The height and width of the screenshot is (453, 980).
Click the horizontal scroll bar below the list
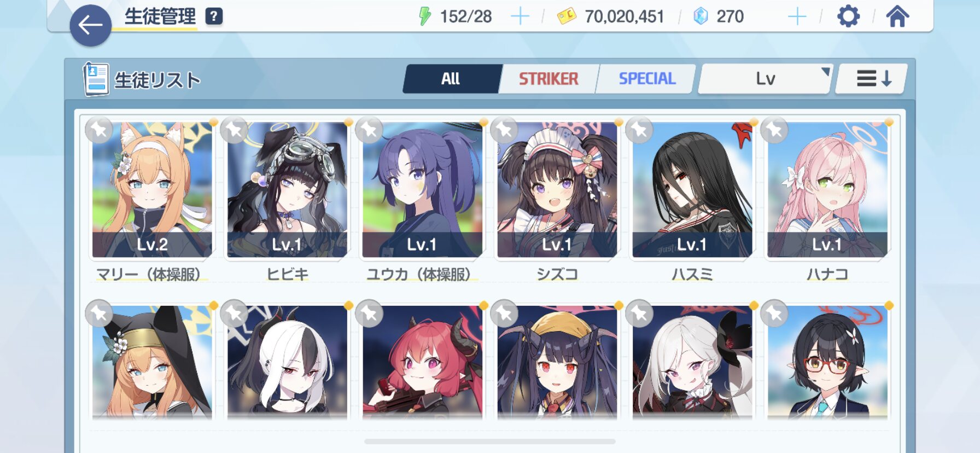(x=490, y=441)
